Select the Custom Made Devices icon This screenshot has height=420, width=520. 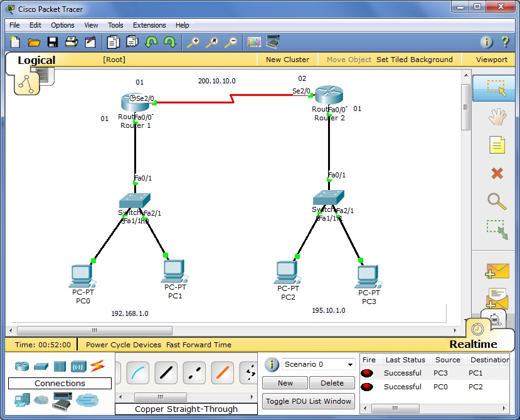62,401
